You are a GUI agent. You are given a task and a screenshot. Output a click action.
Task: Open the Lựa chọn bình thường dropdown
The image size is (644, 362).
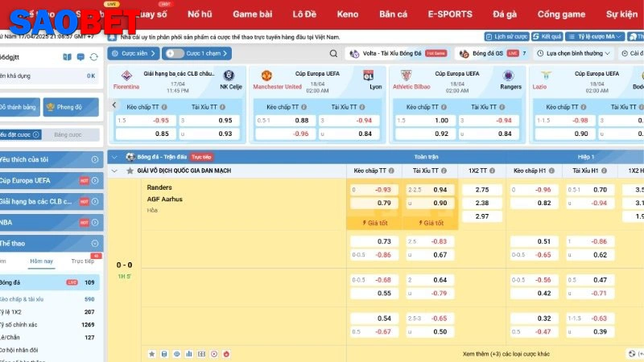pyautogui.click(x=574, y=53)
